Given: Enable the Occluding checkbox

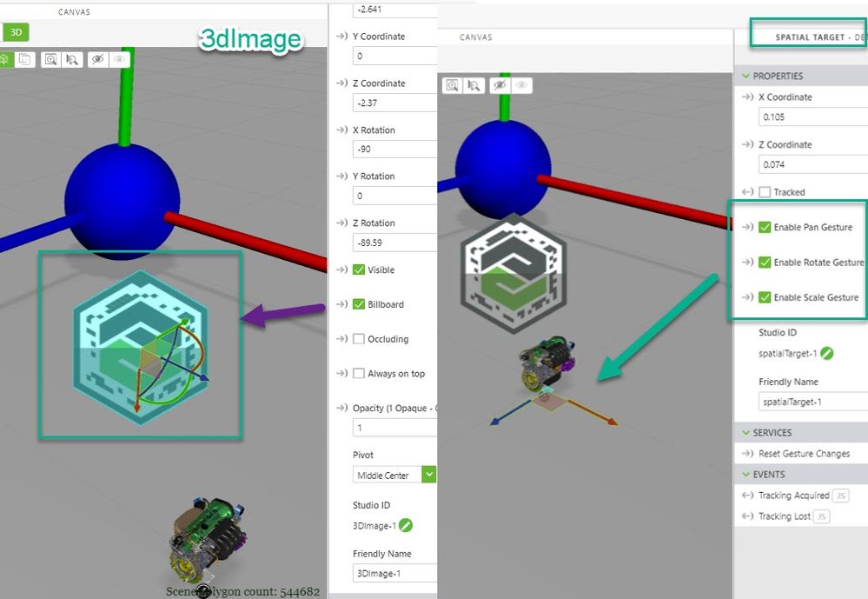Looking at the screenshot, I should coord(359,338).
